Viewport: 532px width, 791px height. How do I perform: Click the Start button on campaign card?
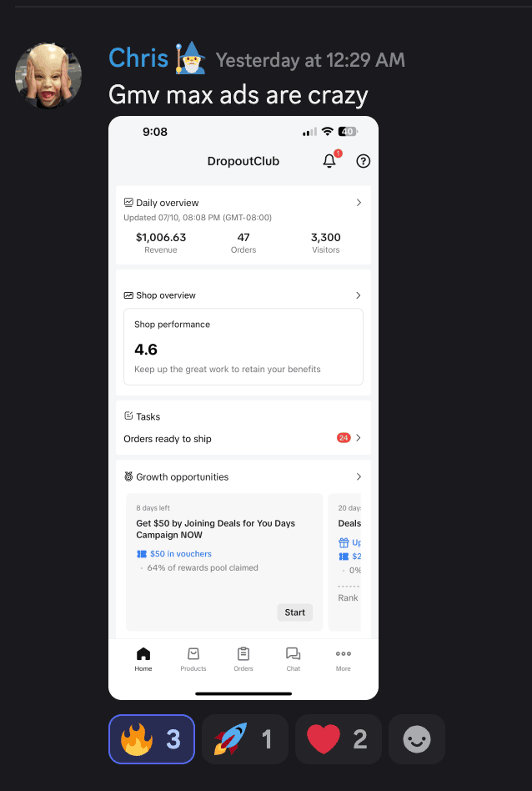[295, 612]
